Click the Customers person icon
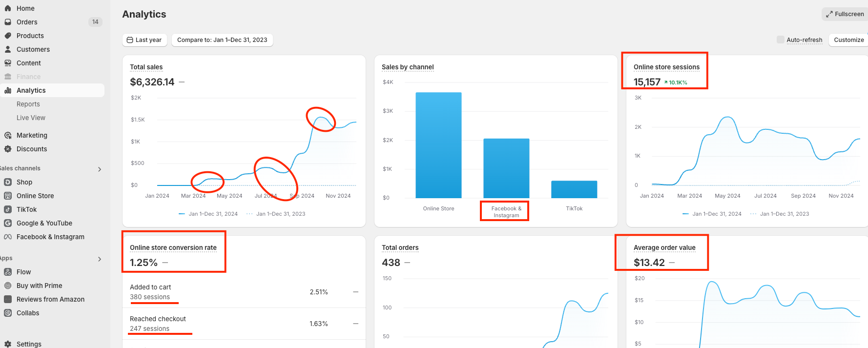 8,49
